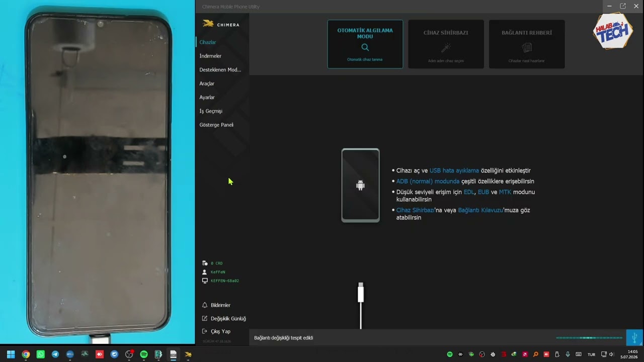Click the blue USB icon in status bar
The height and width of the screenshot is (362, 644).
point(634,337)
